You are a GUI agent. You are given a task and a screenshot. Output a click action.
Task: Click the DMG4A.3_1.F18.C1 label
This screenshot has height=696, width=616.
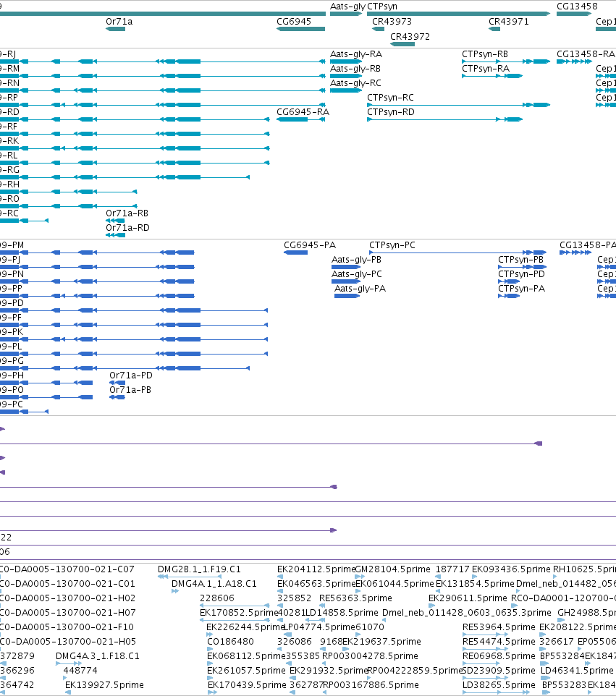(97, 656)
